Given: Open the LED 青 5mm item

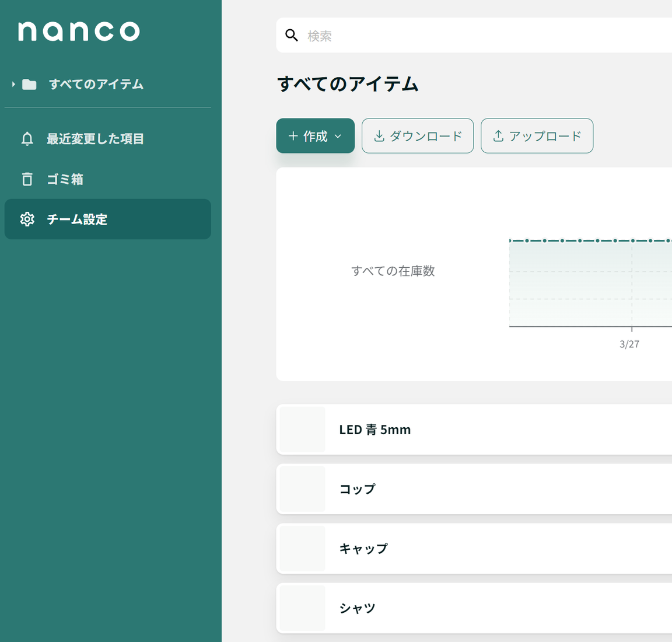Looking at the screenshot, I should (474, 430).
